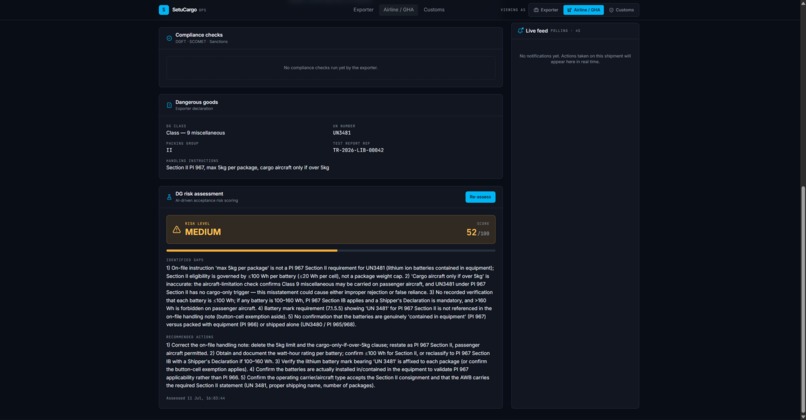Image resolution: width=806 pixels, height=420 pixels.
Task: Open the Airline / GHA navigation tab
Action: [x=398, y=10]
